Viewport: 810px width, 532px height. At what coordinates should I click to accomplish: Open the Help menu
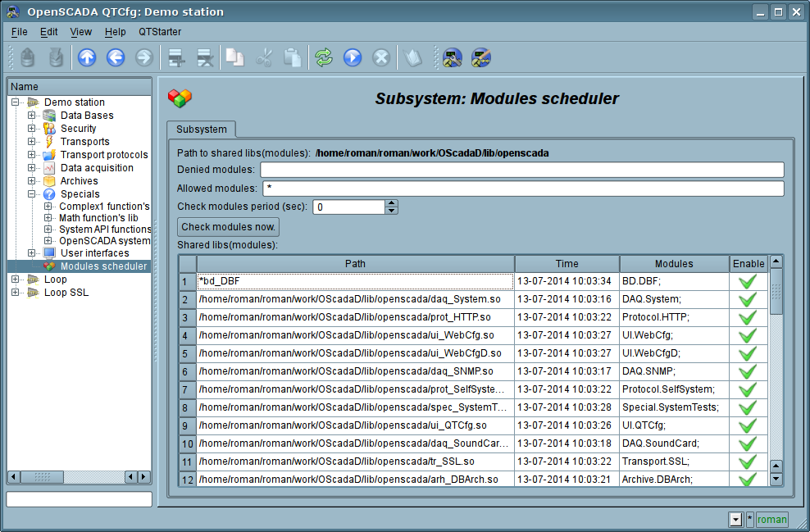(x=115, y=32)
